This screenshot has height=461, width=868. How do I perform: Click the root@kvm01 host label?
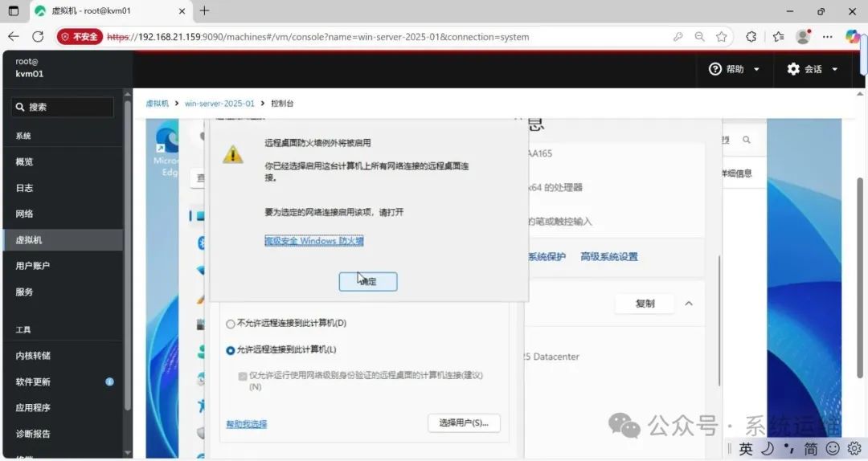click(30, 67)
